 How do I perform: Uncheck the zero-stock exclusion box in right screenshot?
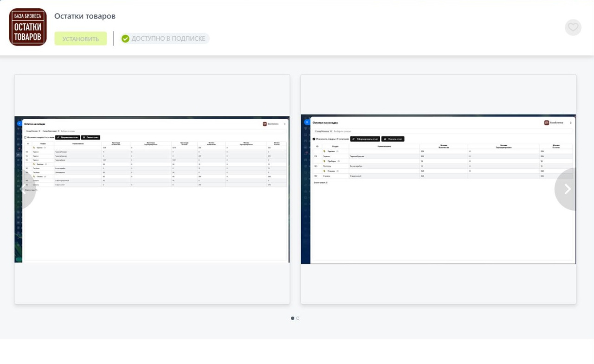coord(314,139)
